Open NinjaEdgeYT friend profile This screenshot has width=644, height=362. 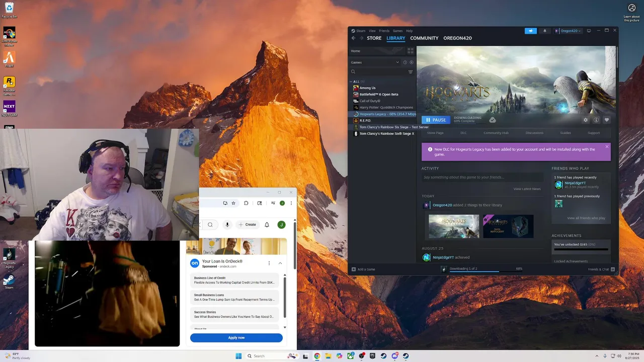coord(575,183)
